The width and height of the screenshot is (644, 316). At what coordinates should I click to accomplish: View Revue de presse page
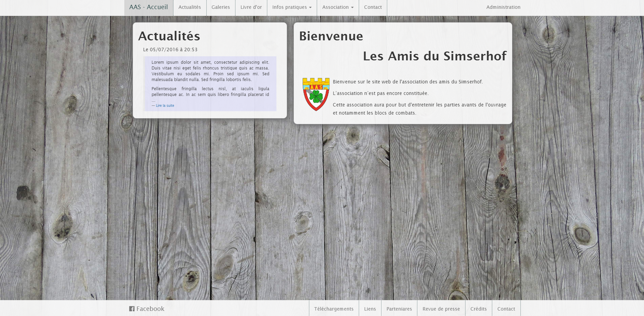(441, 309)
